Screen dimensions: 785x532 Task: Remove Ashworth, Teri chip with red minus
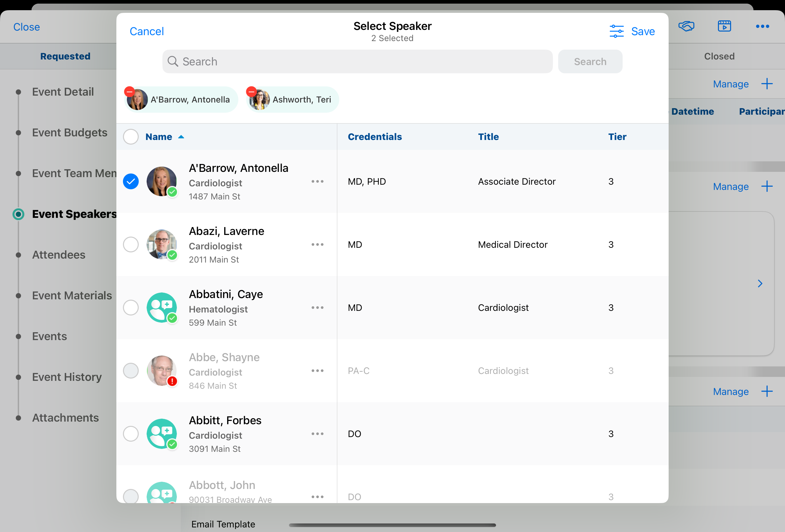(251, 91)
